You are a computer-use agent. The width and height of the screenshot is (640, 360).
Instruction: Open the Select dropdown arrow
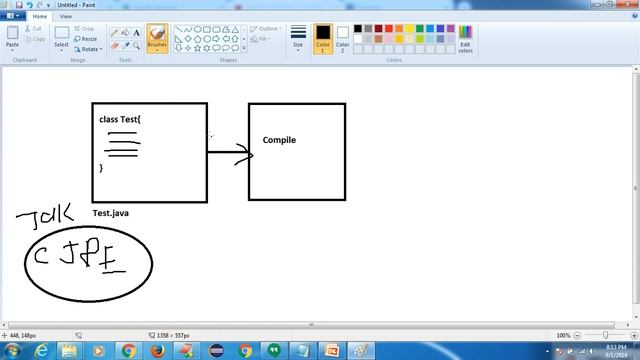[x=62, y=50]
